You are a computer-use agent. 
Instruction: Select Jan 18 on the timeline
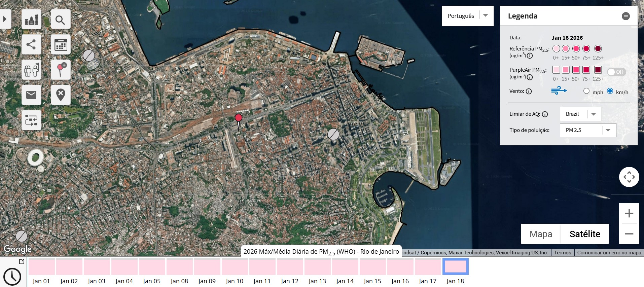455,267
